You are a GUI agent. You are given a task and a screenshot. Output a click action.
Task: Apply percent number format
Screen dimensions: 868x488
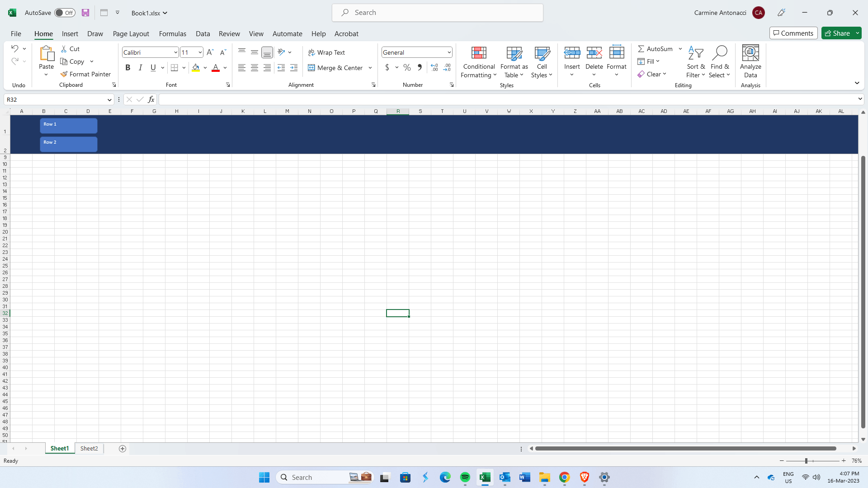(406, 67)
